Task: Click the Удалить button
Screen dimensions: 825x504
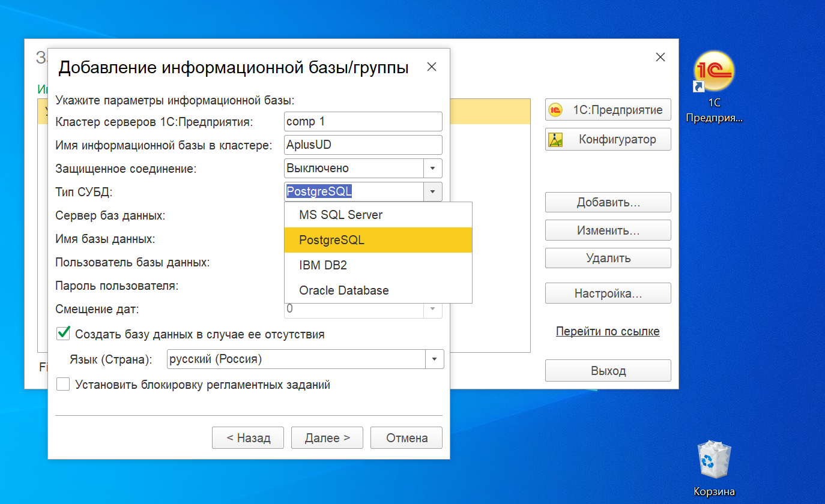Action: click(x=608, y=258)
